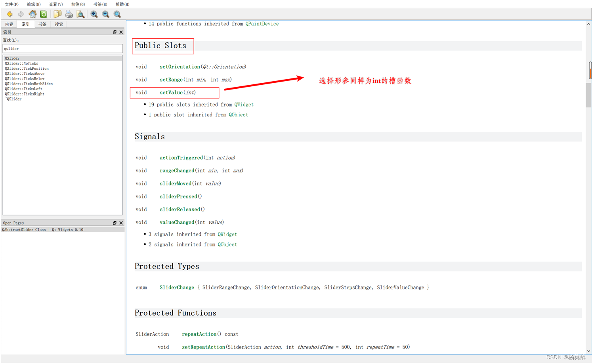
Task: Click the scrollbar up arrow
Action: coord(588,24)
